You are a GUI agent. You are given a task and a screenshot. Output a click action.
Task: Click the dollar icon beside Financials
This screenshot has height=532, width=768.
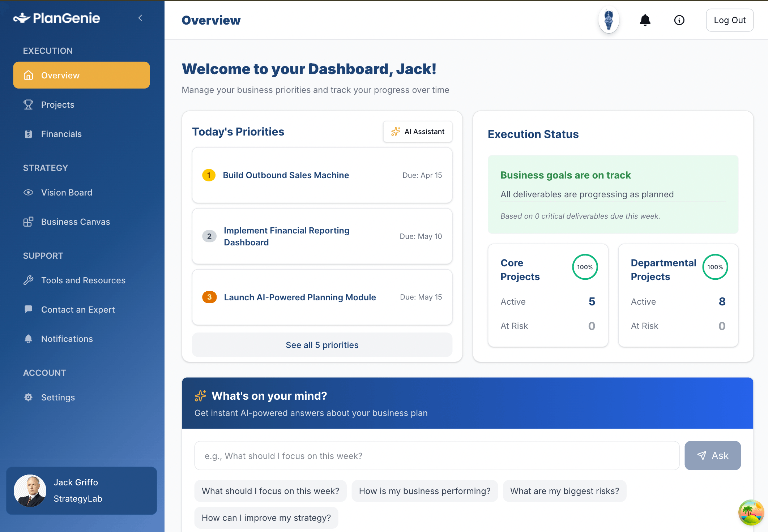pyautogui.click(x=28, y=134)
